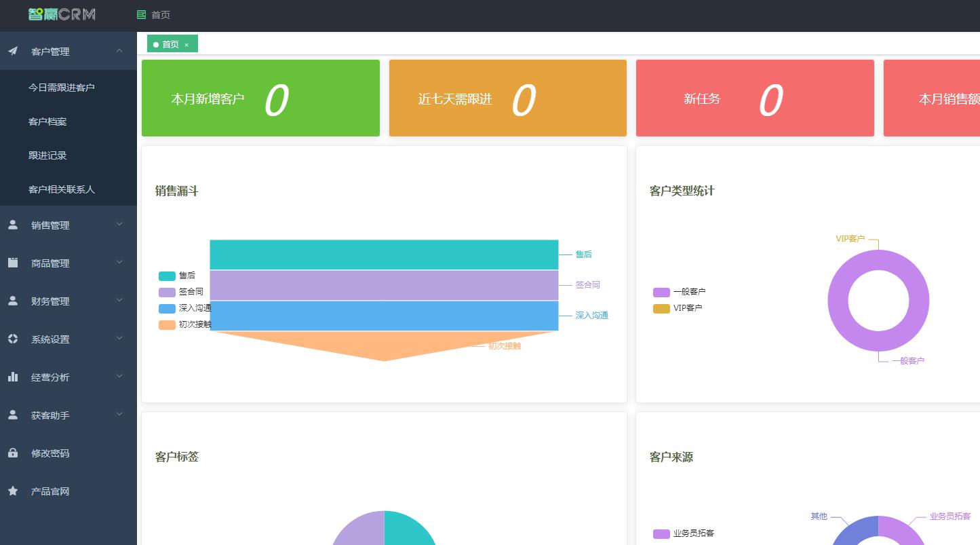
Task: Click 一般客户 label below the donut
Action: pos(908,361)
